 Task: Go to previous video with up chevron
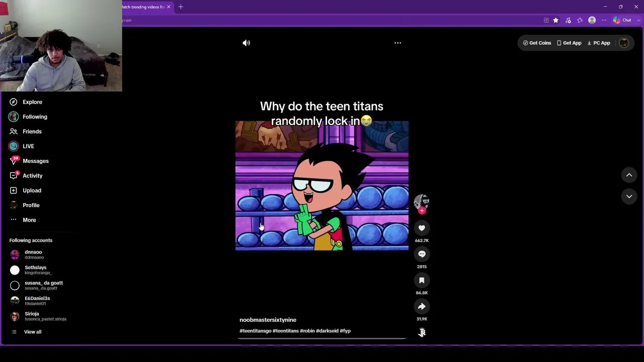point(629,175)
